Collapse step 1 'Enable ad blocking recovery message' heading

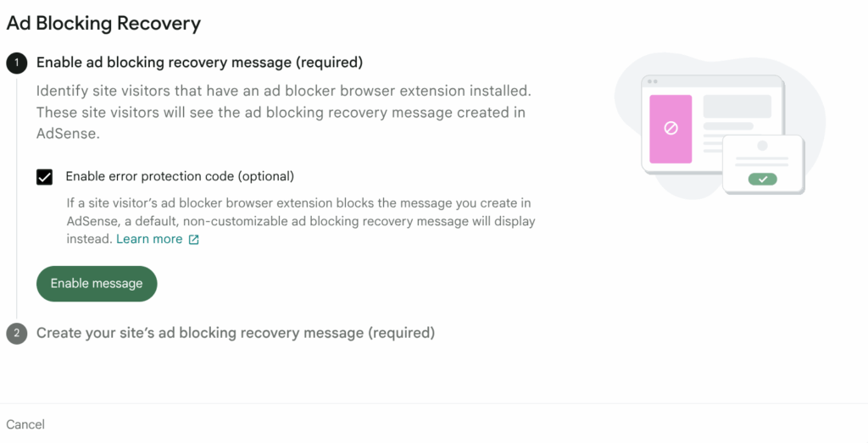coord(199,62)
